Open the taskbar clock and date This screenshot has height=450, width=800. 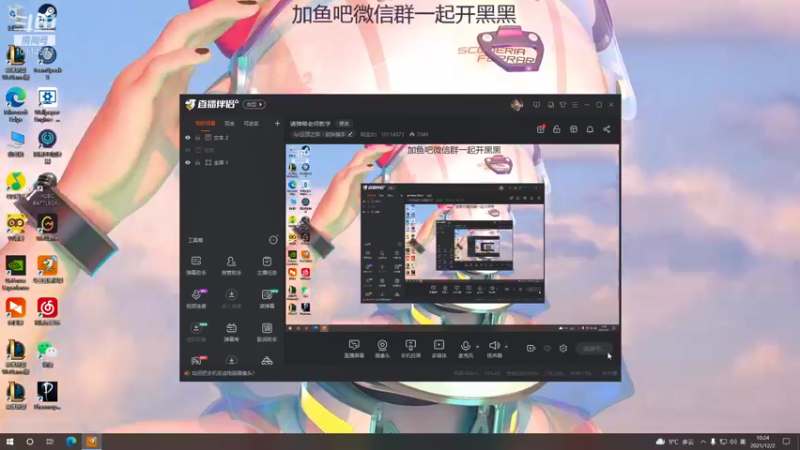(x=763, y=441)
